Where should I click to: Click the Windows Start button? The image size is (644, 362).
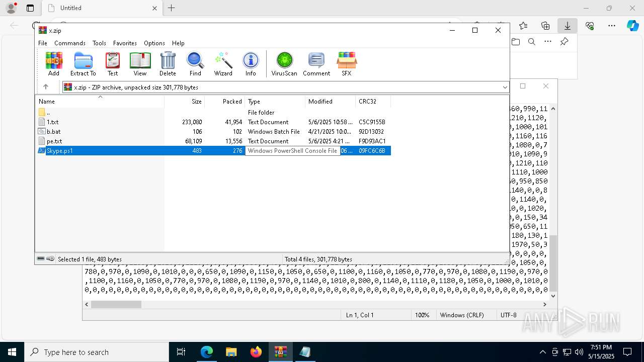(x=12, y=352)
